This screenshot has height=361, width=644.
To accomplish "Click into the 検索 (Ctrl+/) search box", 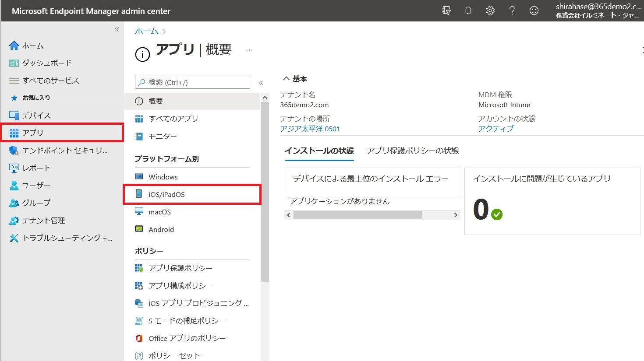I will point(192,82).
